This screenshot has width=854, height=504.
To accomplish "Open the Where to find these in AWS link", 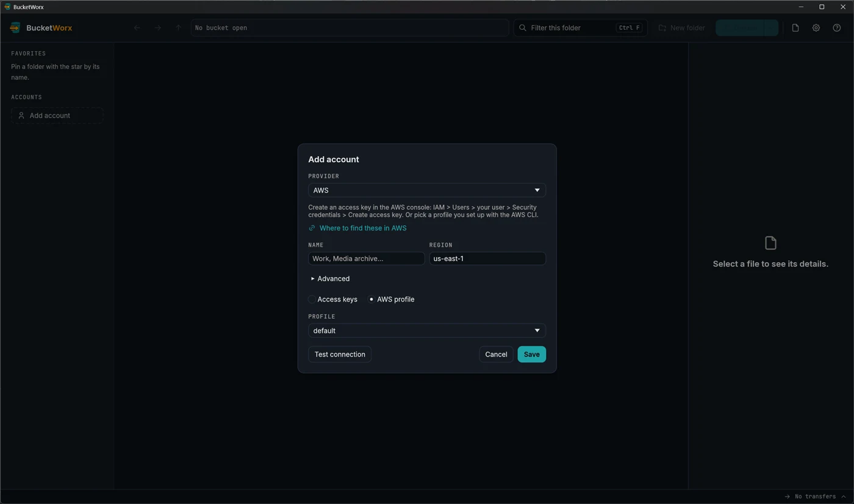I will (x=363, y=228).
